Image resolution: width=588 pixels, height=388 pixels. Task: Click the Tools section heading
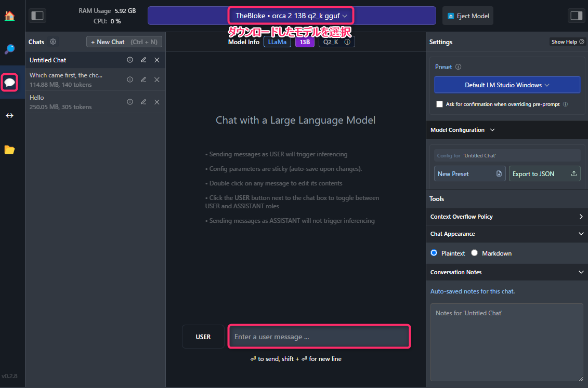pyautogui.click(x=437, y=199)
